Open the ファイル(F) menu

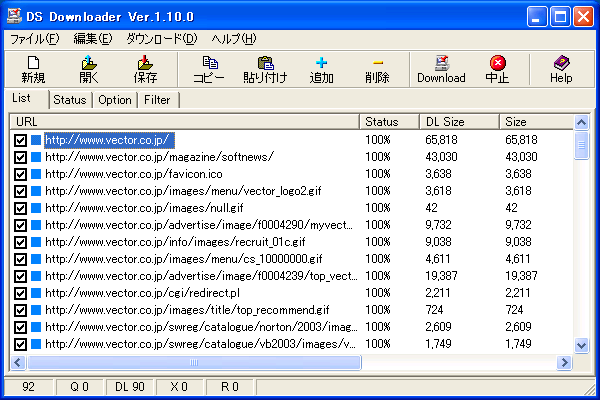point(34,39)
